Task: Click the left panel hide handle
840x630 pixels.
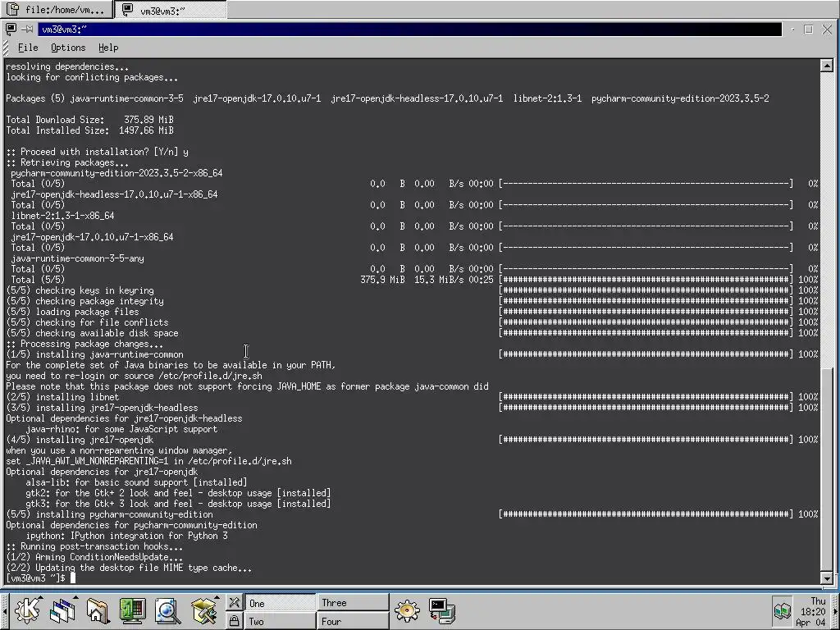Action: pos(4,611)
